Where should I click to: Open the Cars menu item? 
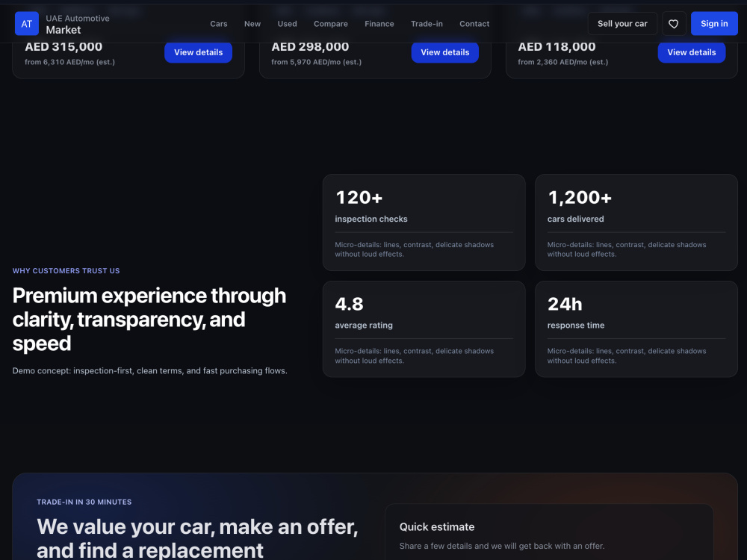click(219, 24)
